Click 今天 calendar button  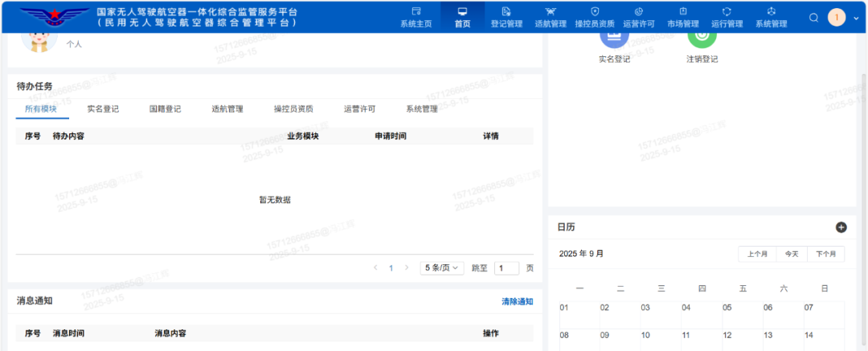point(792,254)
